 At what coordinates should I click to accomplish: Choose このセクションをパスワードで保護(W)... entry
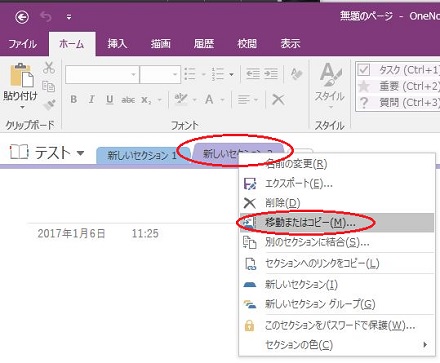tap(337, 325)
